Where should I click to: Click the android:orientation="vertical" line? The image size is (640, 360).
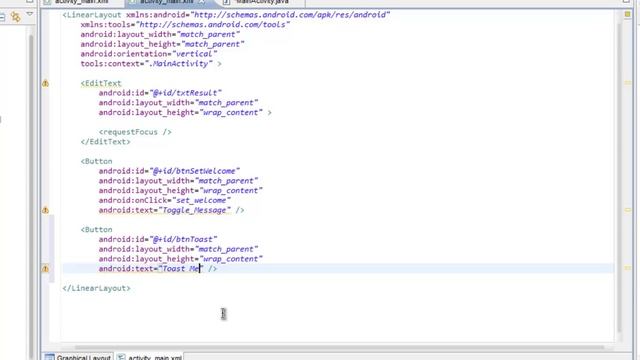click(149, 54)
